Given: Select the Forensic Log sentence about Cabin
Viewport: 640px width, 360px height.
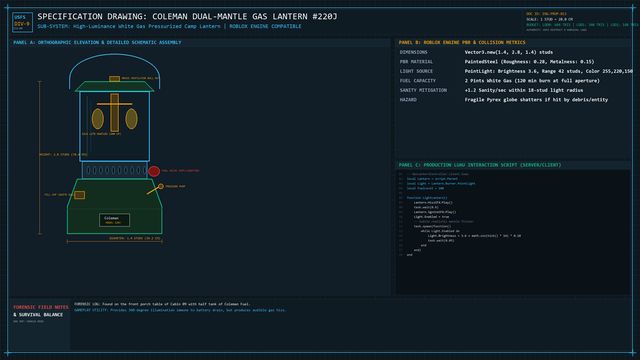Looking at the screenshot, I should coord(162,304).
